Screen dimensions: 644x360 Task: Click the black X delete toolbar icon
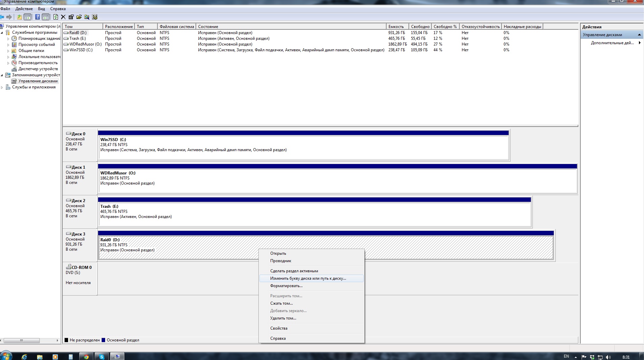coord(63,17)
